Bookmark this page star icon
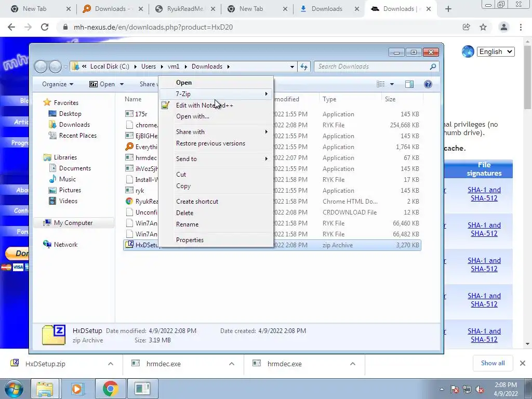This screenshot has height=399, width=532. pyautogui.click(x=483, y=27)
